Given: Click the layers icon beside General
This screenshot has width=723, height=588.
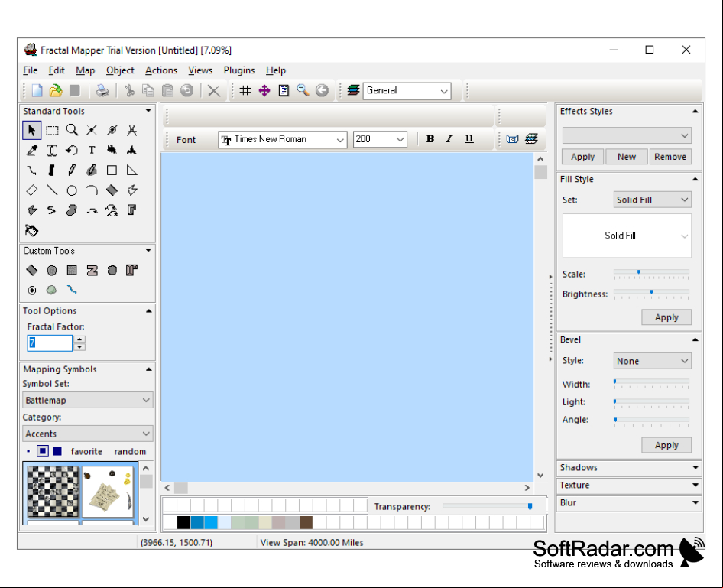Looking at the screenshot, I should click(x=353, y=90).
